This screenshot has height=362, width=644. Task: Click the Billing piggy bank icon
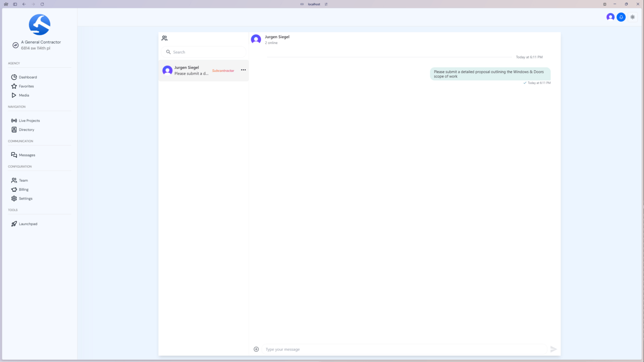(x=14, y=189)
